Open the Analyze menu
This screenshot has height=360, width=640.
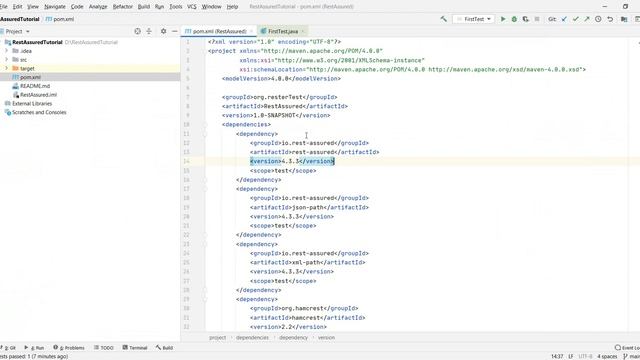click(98, 7)
